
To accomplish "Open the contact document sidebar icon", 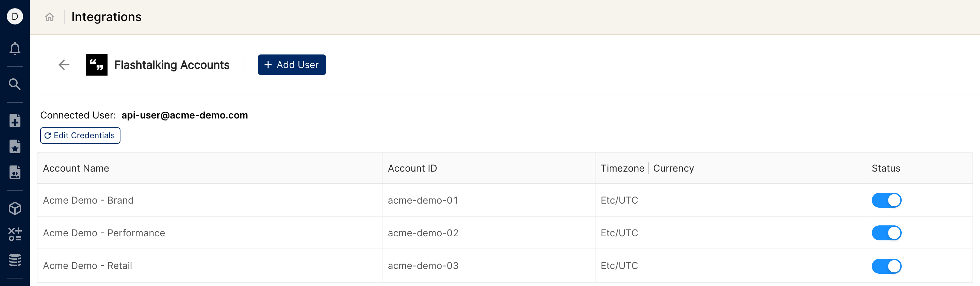I will click(x=15, y=173).
